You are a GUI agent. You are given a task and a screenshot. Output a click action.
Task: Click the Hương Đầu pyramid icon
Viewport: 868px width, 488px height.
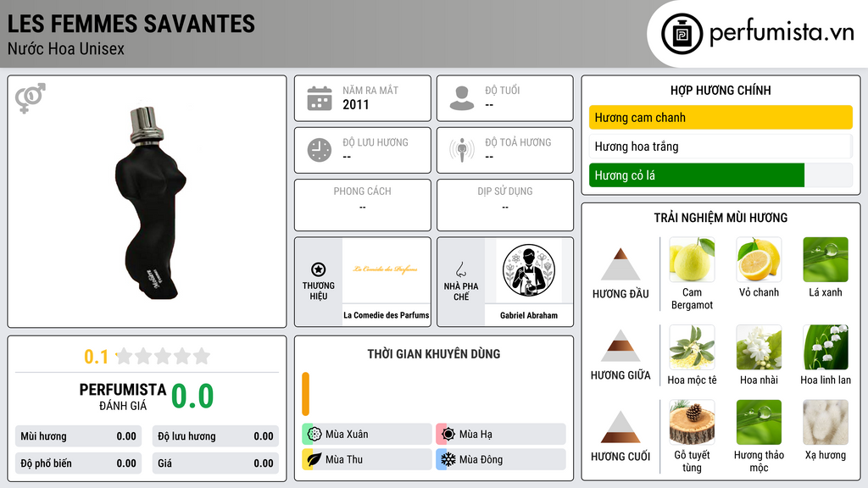pyautogui.click(x=620, y=264)
